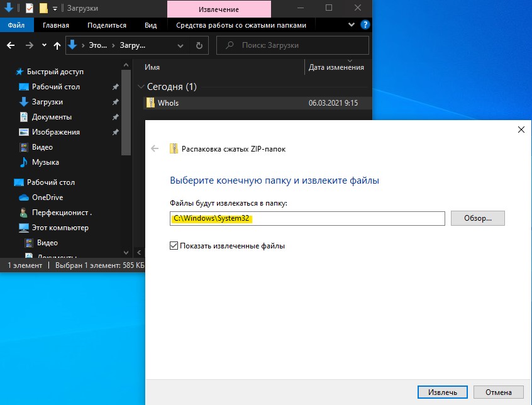Viewport: 532px width, 405px height.
Task: Open Перфекционист user folder
Action: [x=62, y=213]
